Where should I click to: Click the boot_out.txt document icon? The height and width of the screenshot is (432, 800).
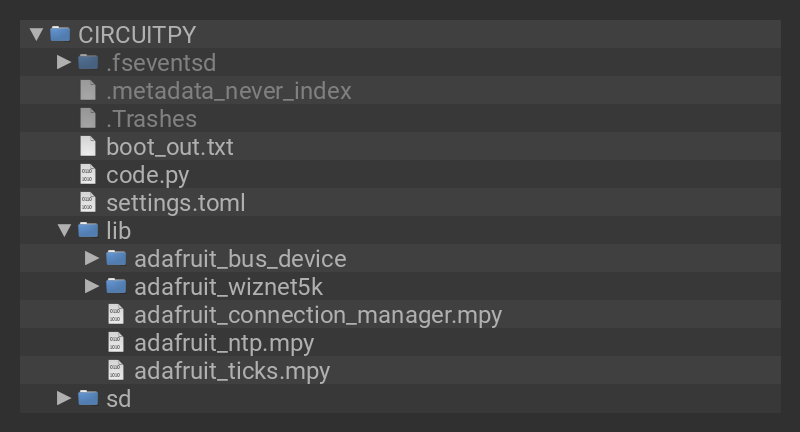pos(88,146)
